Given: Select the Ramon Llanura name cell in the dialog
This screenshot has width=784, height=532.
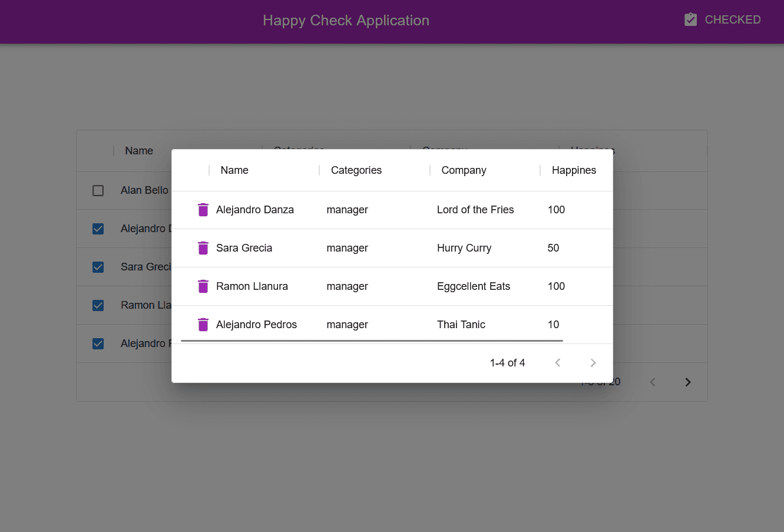Looking at the screenshot, I should (252, 286).
